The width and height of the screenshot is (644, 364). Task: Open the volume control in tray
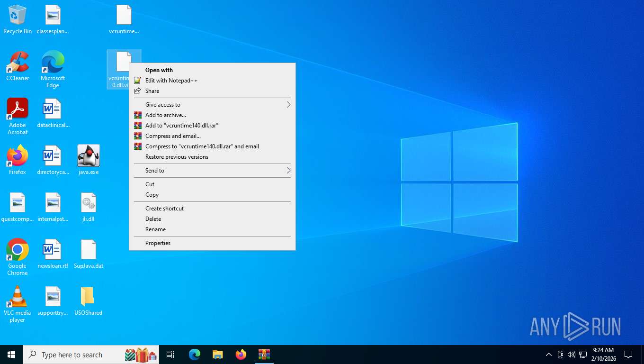coord(572,355)
